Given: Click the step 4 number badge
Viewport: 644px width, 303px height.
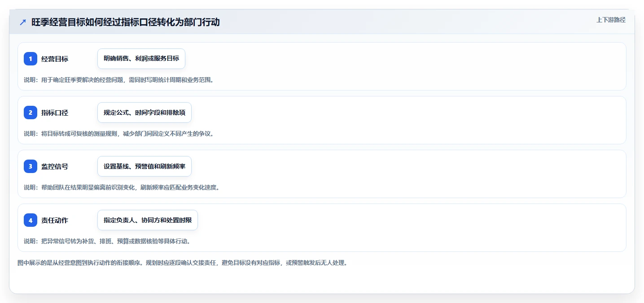Looking at the screenshot, I should (31, 220).
